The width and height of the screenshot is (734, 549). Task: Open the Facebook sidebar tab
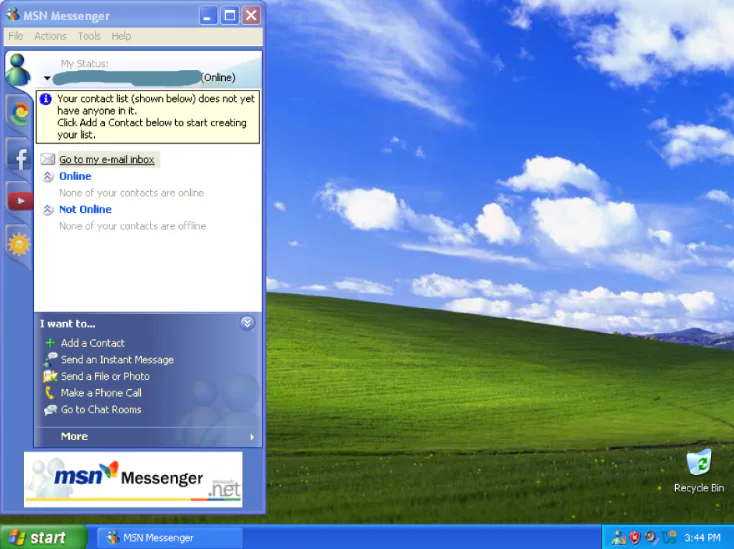coord(20,158)
